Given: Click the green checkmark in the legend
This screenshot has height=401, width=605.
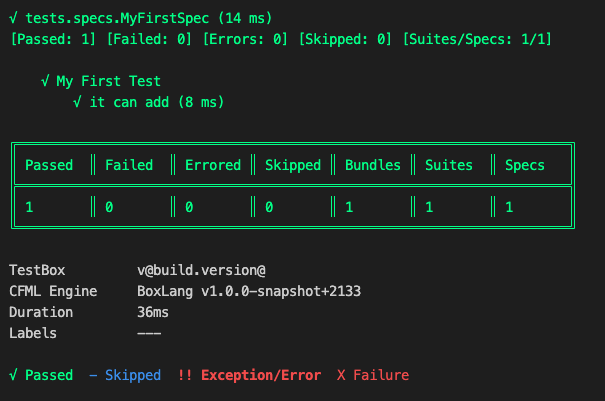Looking at the screenshot, I should pos(13,375).
